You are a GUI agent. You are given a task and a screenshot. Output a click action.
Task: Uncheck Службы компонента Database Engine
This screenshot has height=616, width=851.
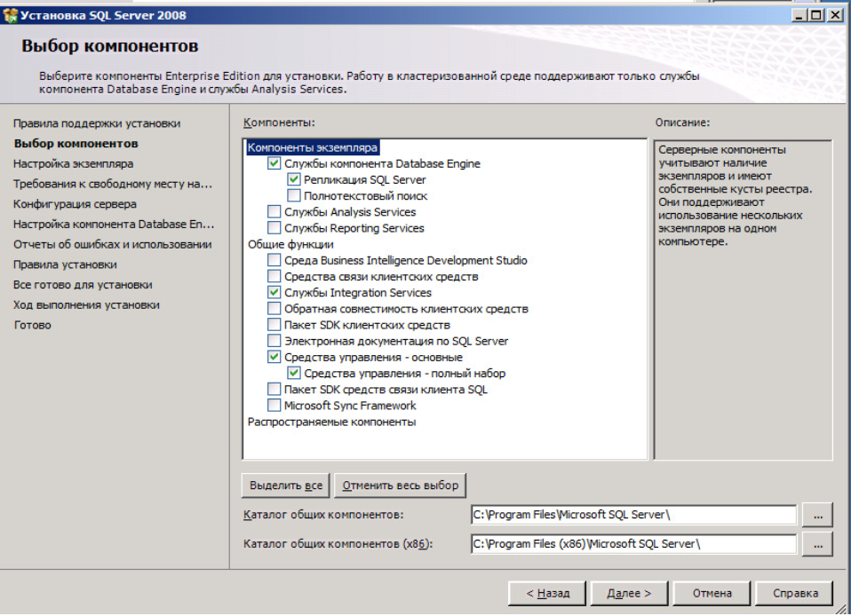(274, 164)
